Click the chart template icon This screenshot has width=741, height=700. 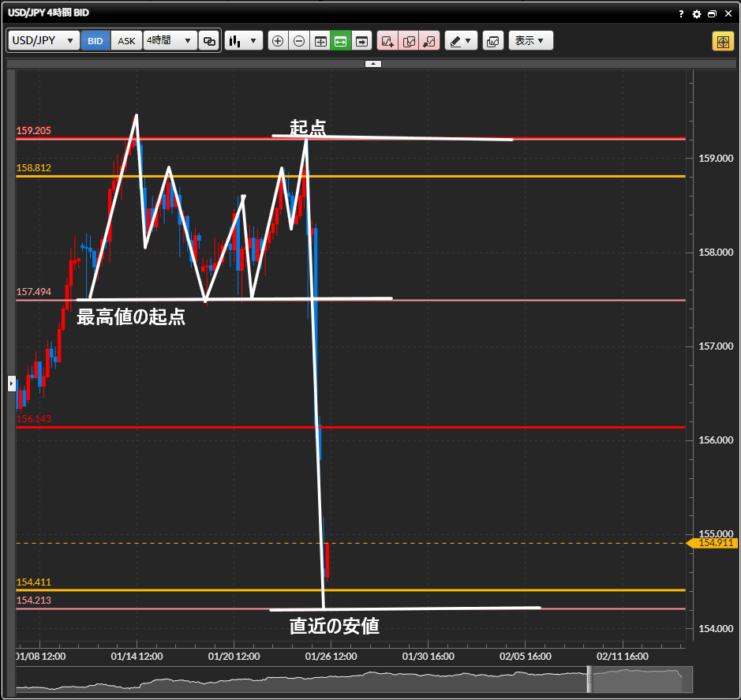coord(493,41)
